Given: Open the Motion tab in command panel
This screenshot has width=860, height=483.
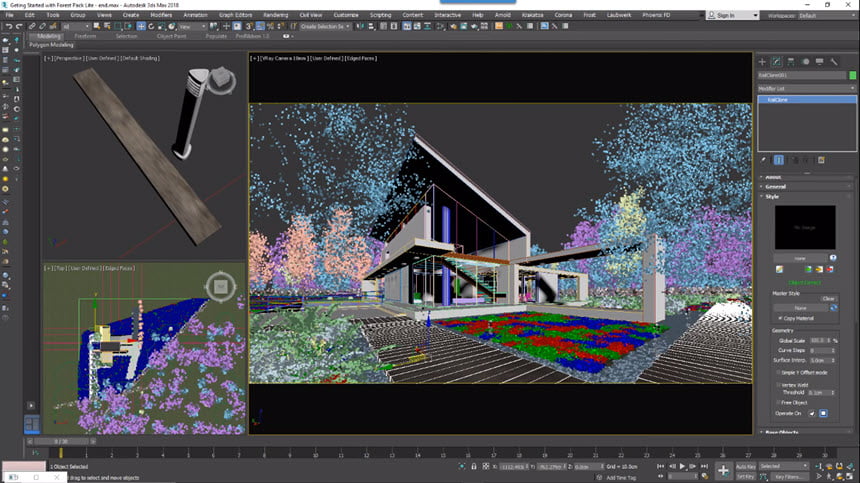Looking at the screenshot, I should coord(805,62).
